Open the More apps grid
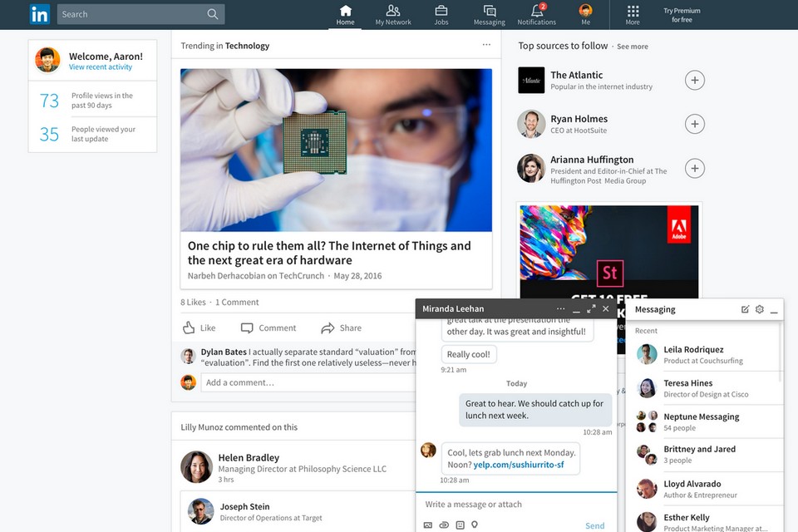The image size is (798, 532). point(633,15)
